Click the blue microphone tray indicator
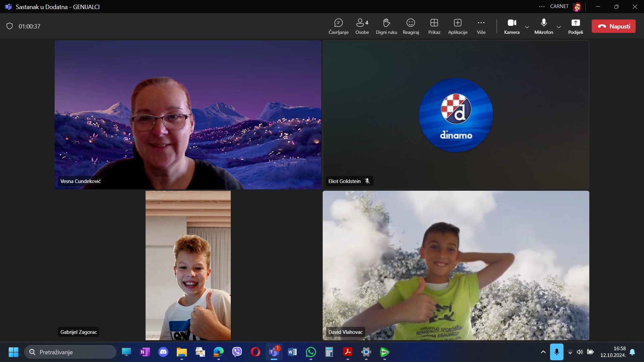 (x=557, y=352)
